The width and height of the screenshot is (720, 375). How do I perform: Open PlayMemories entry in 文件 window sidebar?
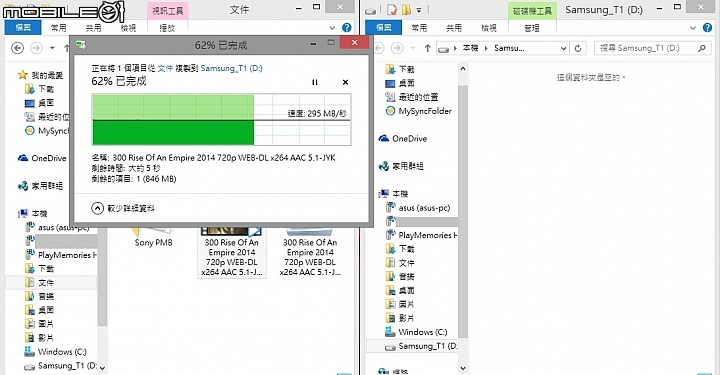pos(61,255)
